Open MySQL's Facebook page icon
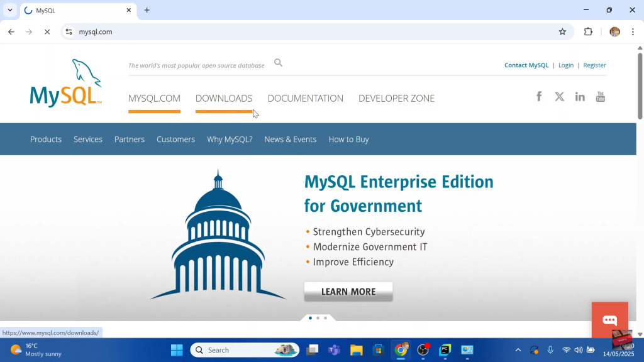This screenshot has width=644, height=362. [539, 96]
